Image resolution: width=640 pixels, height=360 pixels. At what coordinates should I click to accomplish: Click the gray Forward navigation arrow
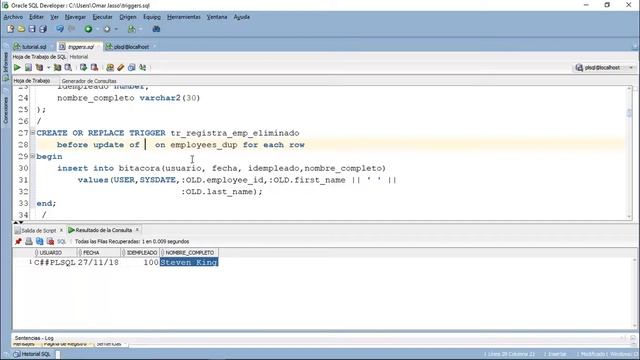[x=107, y=29]
